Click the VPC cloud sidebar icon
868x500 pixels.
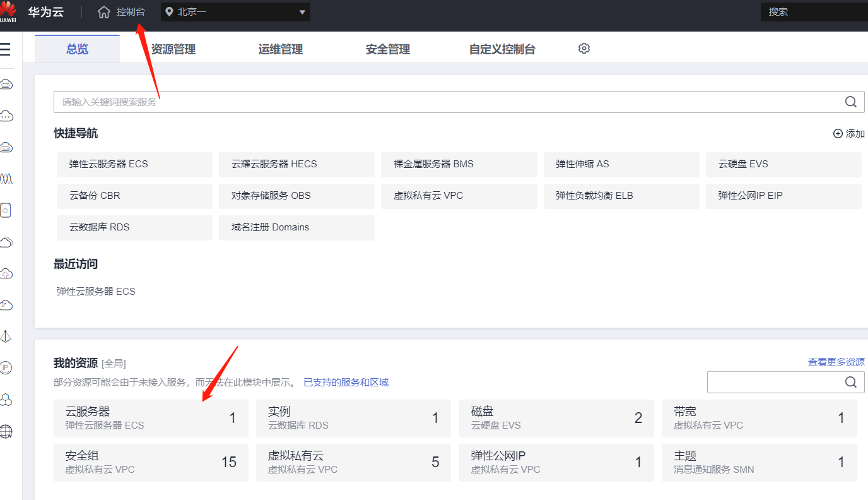click(6, 305)
